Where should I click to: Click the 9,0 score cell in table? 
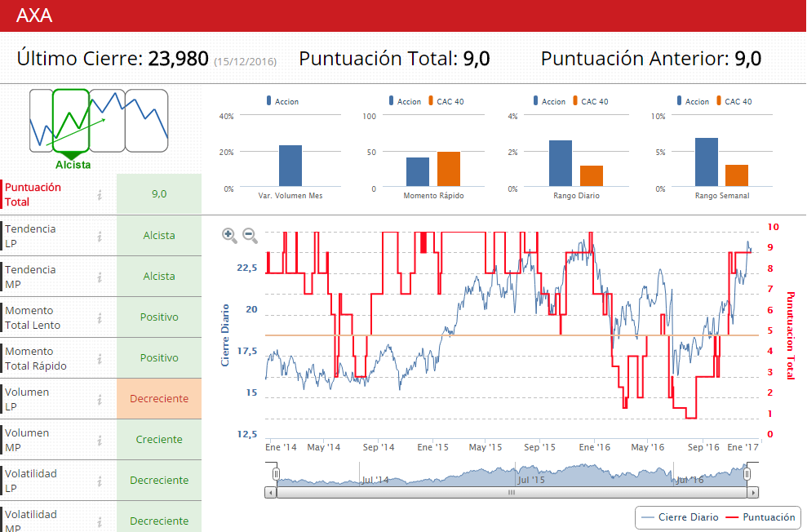tap(159, 194)
